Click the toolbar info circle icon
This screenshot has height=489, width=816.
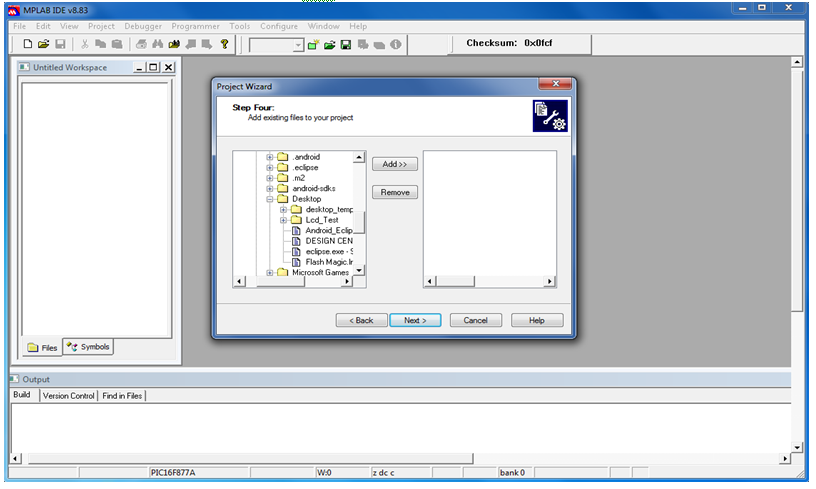[396, 45]
